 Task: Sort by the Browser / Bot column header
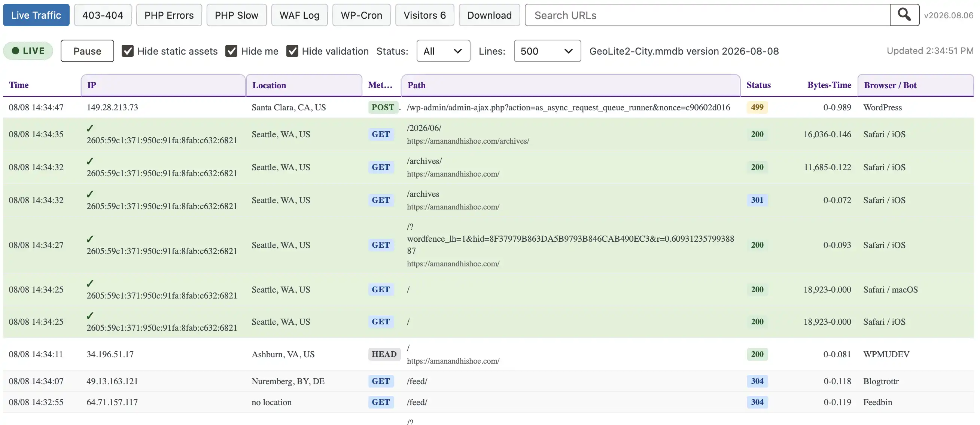pos(916,85)
